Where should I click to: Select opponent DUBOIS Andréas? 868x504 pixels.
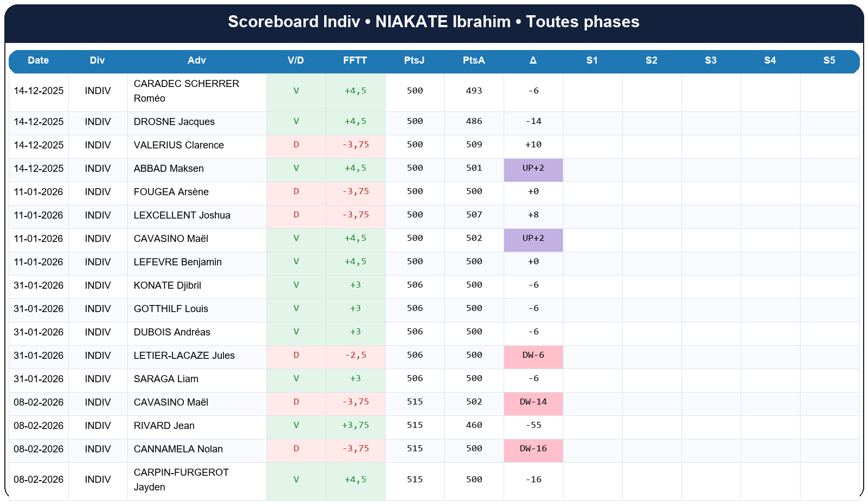click(x=172, y=332)
